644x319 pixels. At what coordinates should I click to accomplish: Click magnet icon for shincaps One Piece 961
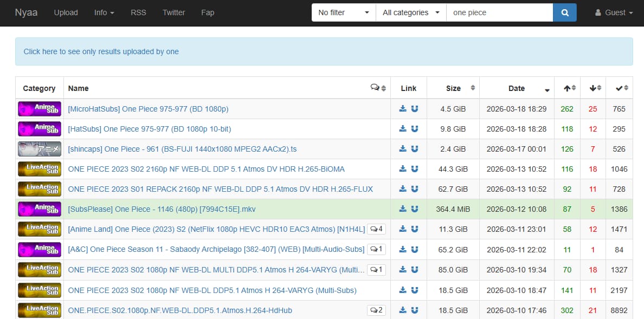click(x=415, y=149)
